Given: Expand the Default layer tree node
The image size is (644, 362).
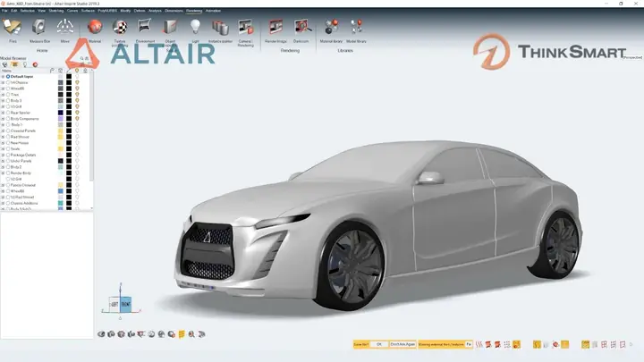Looking at the screenshot, I should click(x=4, y=76).
